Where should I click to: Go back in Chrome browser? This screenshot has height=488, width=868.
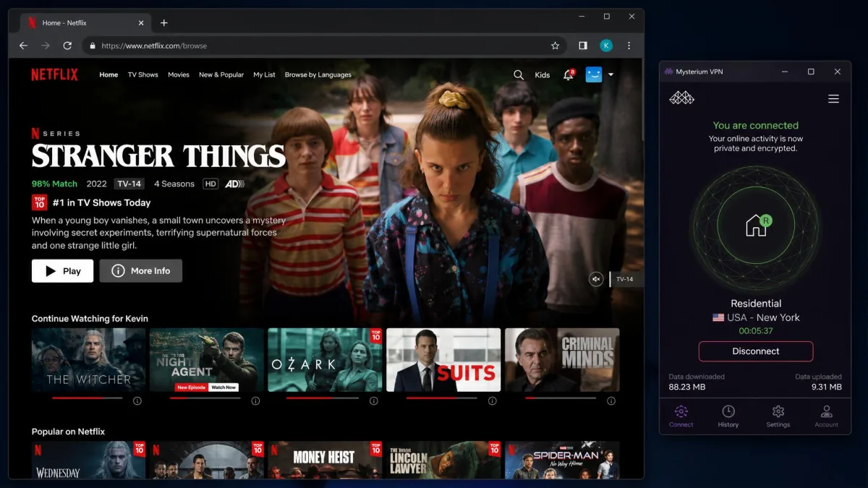point(23,46)
